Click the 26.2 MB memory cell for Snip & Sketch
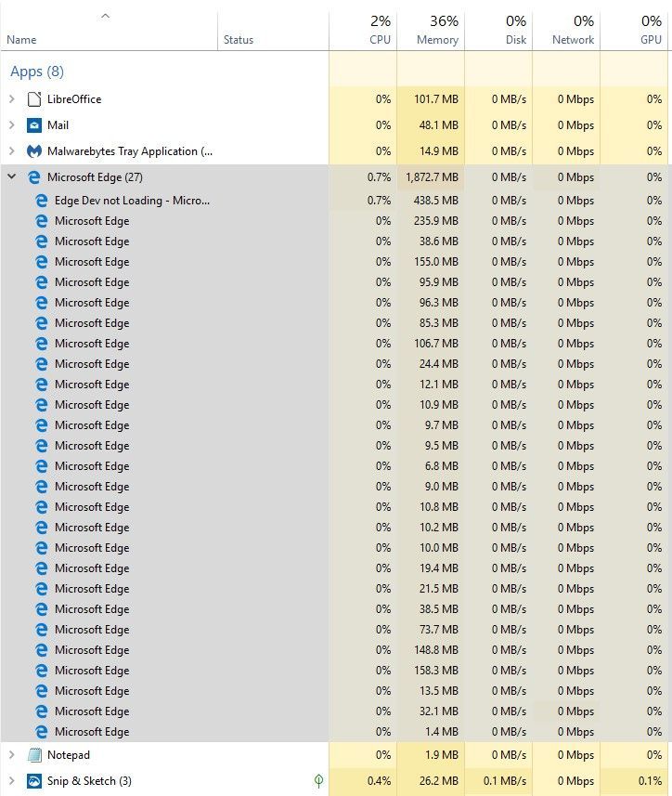This screenshot has height=796, width=672. pyautogui.click(x=431, y=781)
